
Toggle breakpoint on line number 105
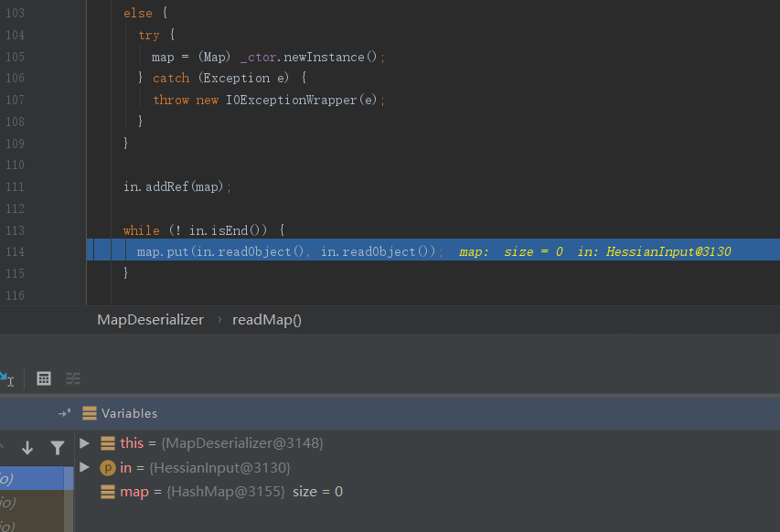(15, 57)
